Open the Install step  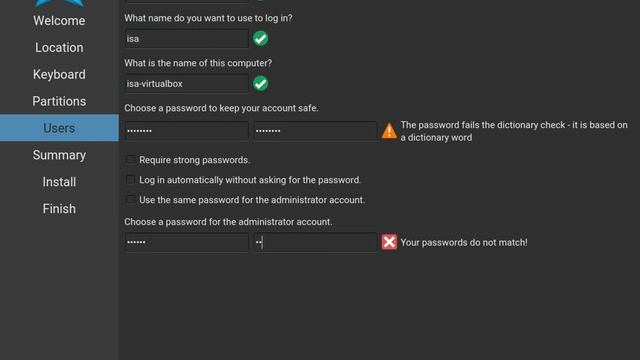59,182
